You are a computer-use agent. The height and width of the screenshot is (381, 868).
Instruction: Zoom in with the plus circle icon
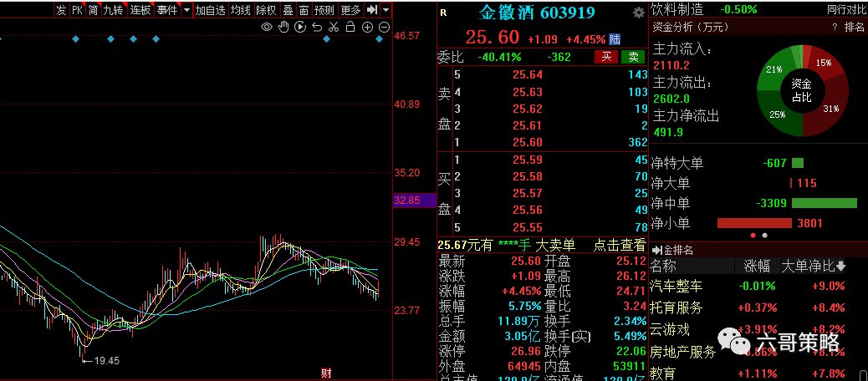click(x=367, y=27)
